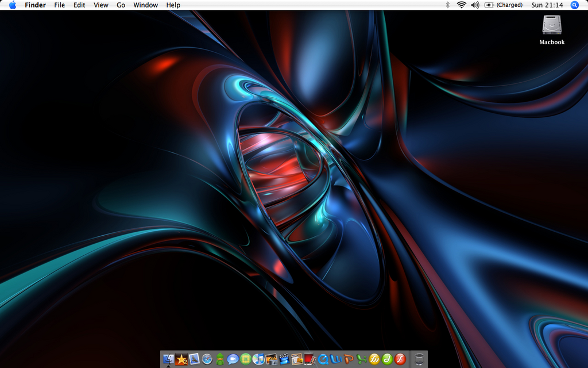Click the Trash in the Dock
This screenshot has height=368, width=588.
coord(419,359)
